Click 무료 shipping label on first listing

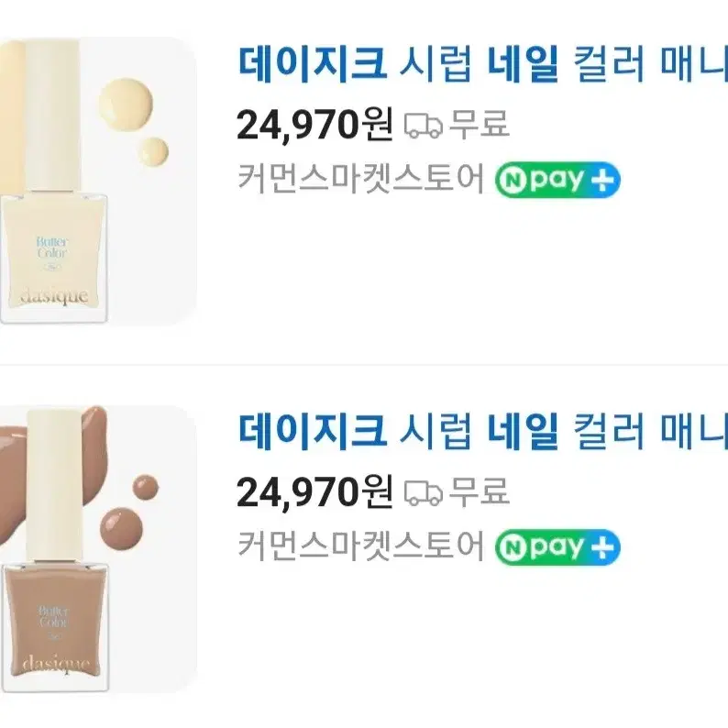[x=480, y=125]
